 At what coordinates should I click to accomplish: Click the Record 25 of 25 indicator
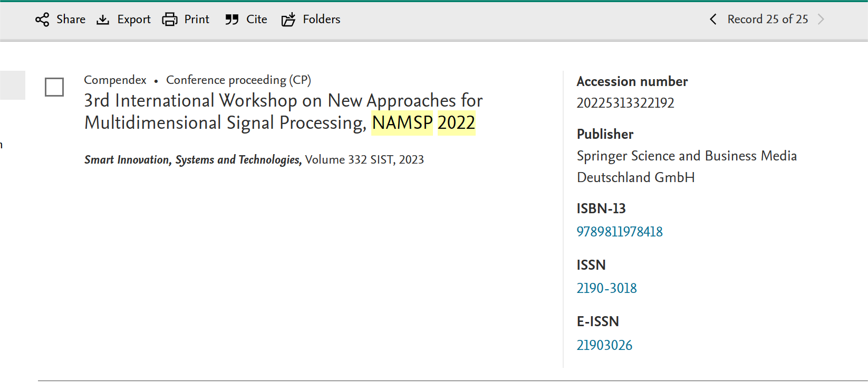[x=768, y=20]
